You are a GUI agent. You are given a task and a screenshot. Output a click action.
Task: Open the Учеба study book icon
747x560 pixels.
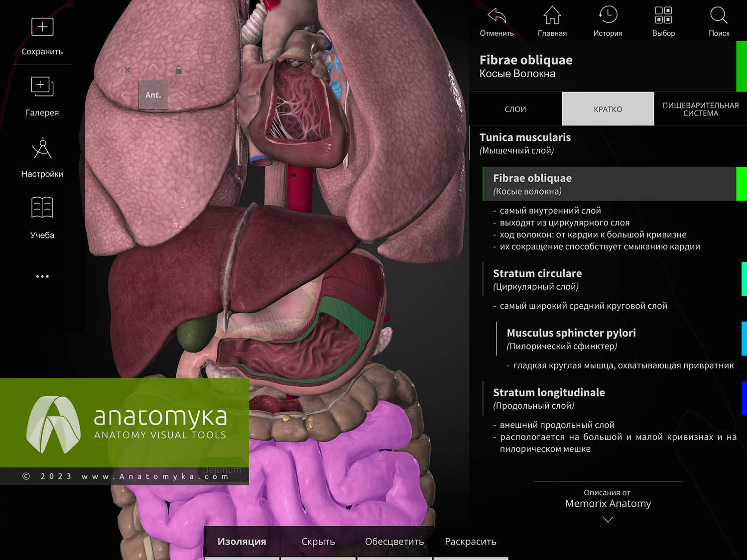click(42, 208)
